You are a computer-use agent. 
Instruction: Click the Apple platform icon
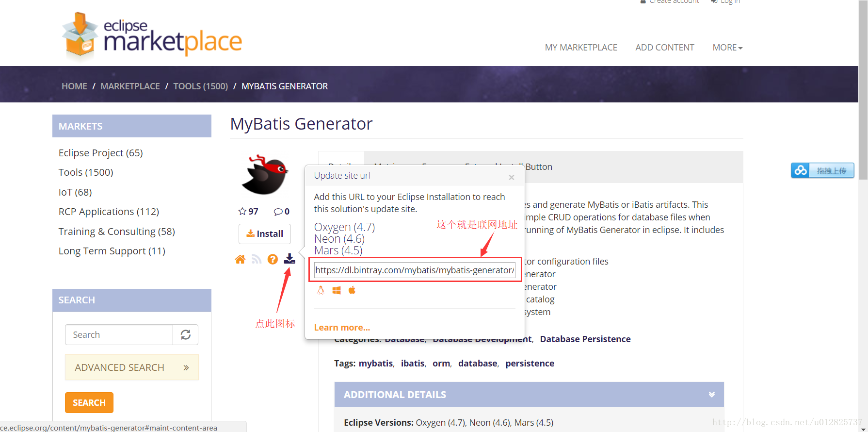[352, 290]
